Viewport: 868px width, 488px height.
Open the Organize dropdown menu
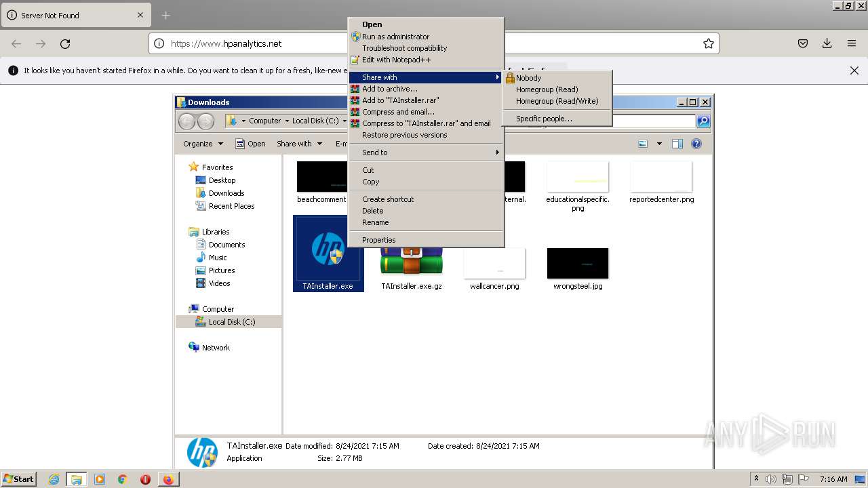click(203, 144)
